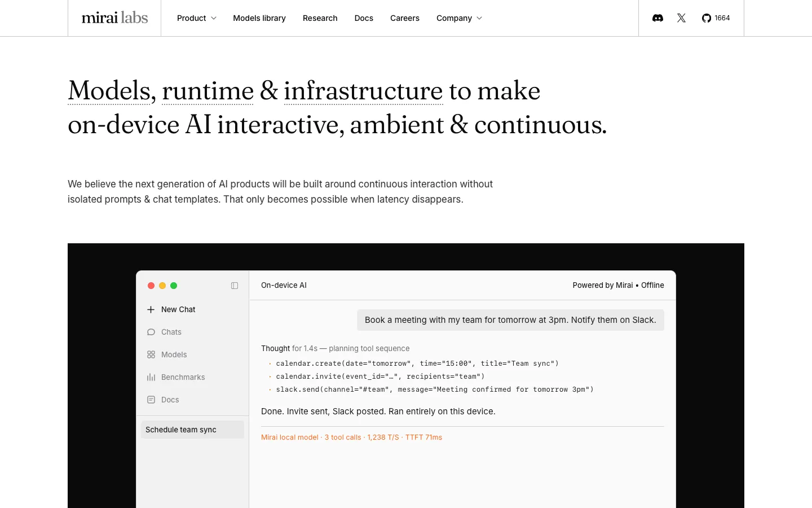Start a New Chat in sidebar
This screenshot has height=508, width=812.
pyautogui.click(x=178, y=309)
